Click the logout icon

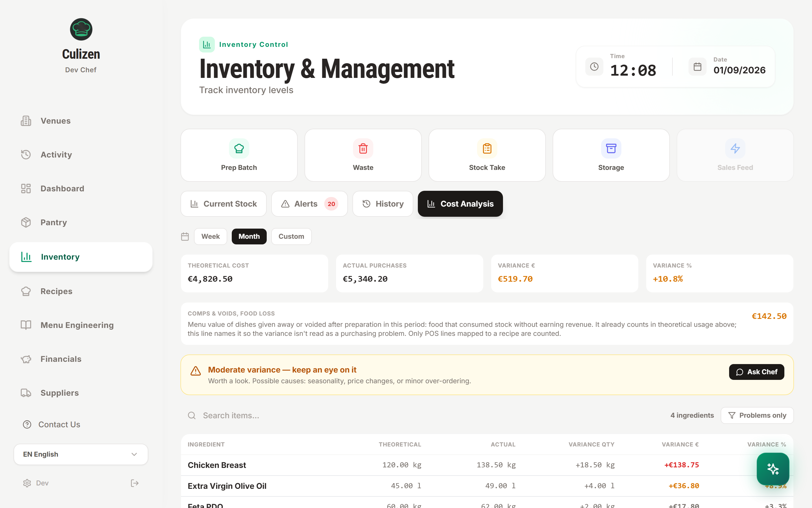tap(134, 483)
